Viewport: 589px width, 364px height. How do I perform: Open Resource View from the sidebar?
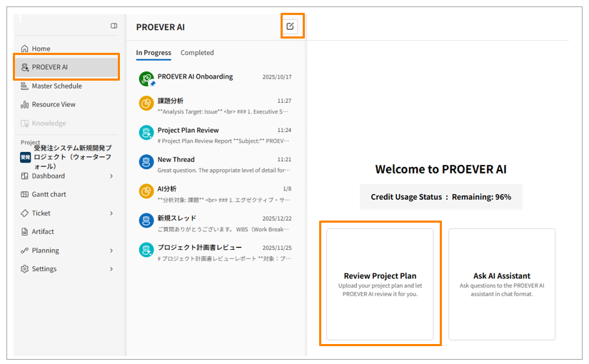pos(53,104)
